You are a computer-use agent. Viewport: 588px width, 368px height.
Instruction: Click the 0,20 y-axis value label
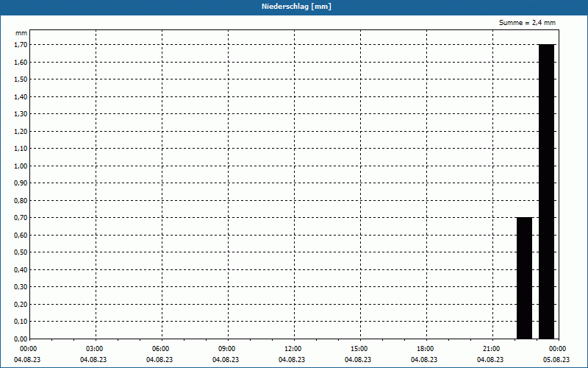[21, 304]
